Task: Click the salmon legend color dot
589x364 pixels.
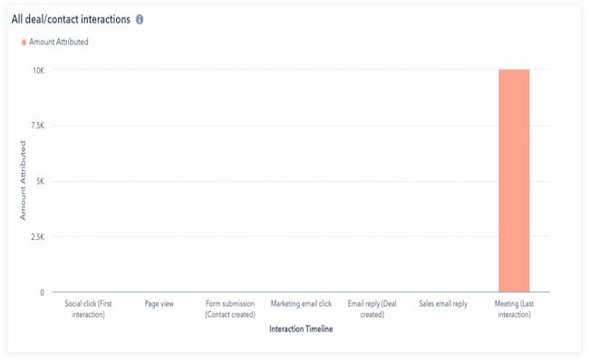Action: 24,43
